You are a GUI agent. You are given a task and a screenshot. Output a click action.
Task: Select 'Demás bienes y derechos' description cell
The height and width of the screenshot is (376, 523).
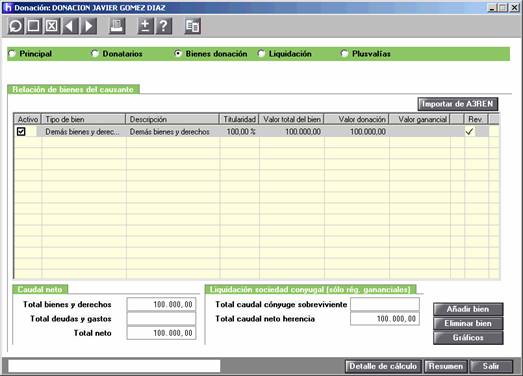(172, 132)
